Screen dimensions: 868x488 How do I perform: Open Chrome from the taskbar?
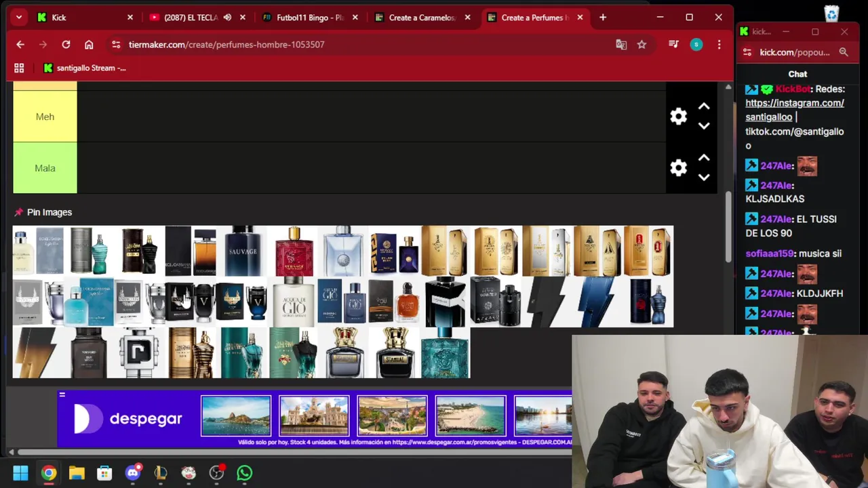(x=49, y=473)
